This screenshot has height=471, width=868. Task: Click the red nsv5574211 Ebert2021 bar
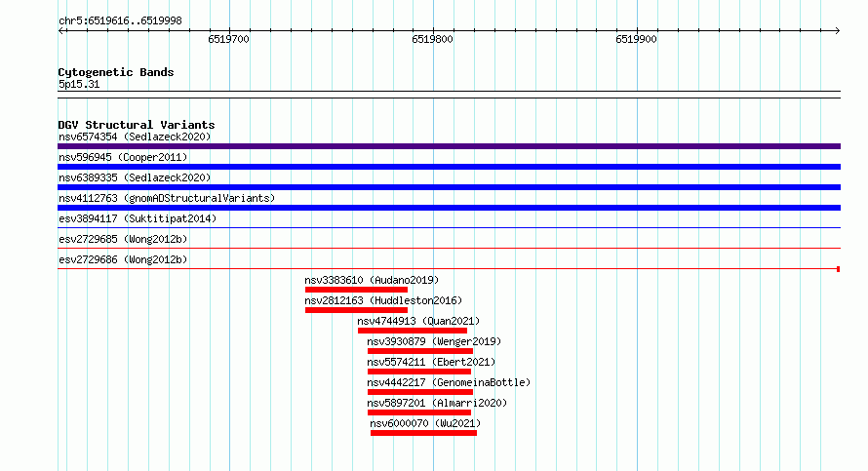click(419, 372)
